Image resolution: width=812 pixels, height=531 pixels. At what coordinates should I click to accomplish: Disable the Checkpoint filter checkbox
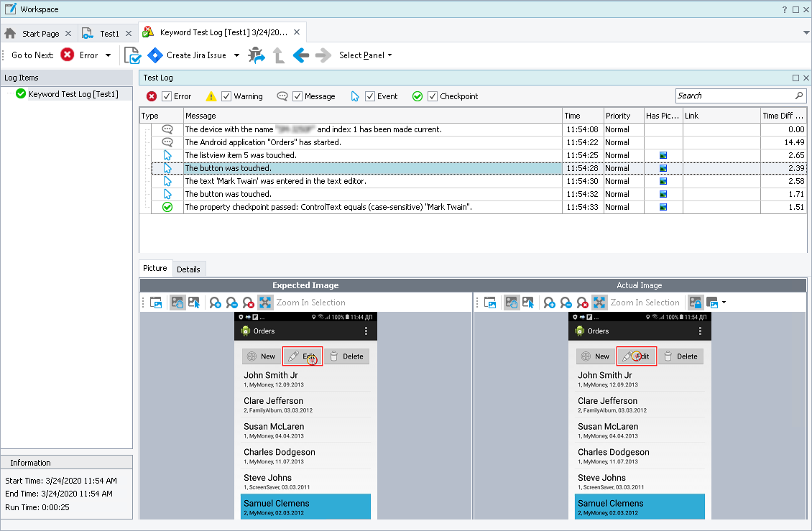click(x=433, y=96)
